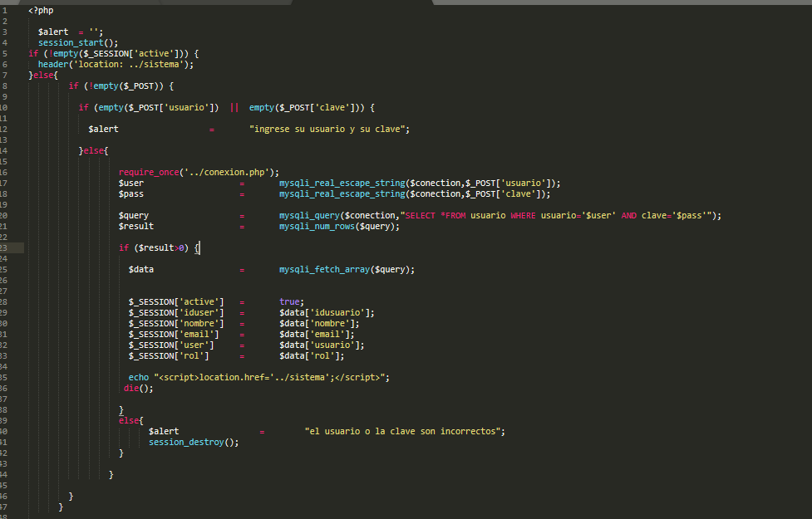
Task: Click the $data['idusuario'] expression
Action: pyautogui.click(x=325, y=313)
